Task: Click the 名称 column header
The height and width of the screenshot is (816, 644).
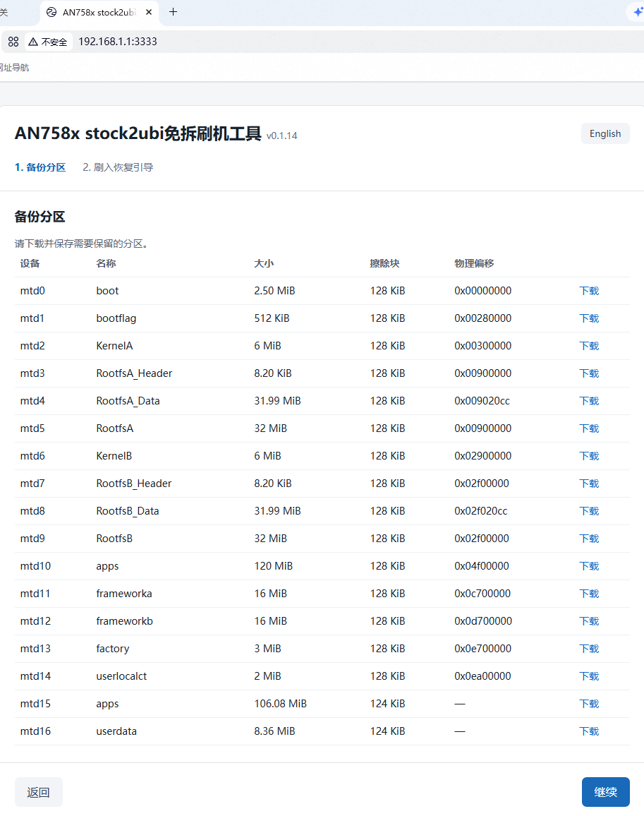Action: coord(106,263)
